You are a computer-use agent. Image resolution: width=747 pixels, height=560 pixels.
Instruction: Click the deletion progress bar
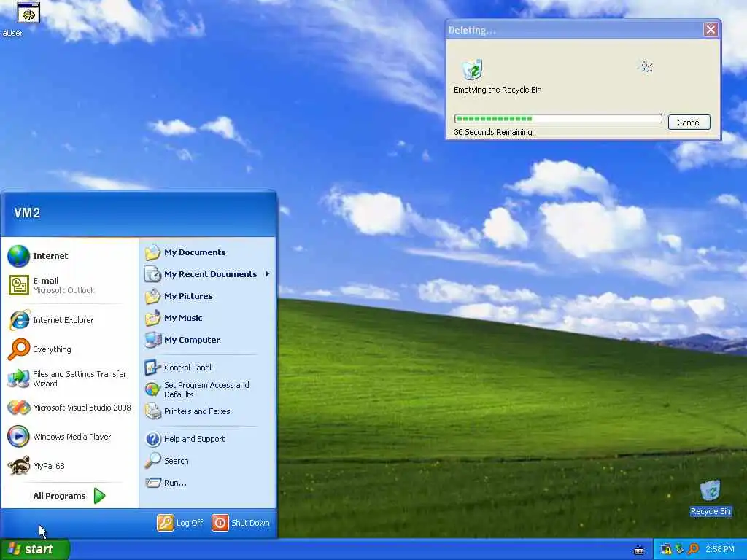(x=558, y=119)
